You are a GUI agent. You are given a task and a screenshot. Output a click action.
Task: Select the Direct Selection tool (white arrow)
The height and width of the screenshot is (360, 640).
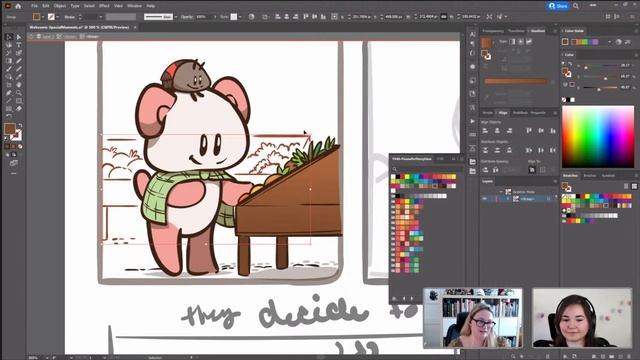click(19, 37)
